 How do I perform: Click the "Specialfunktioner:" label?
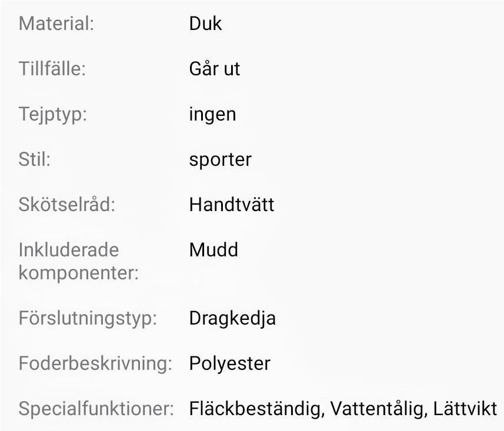tap(96, 409)
